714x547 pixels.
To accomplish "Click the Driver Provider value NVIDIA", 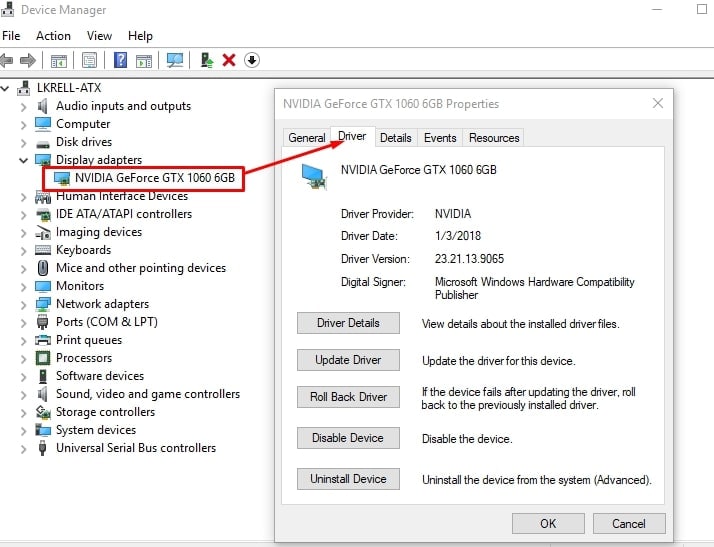I will 453,214.
